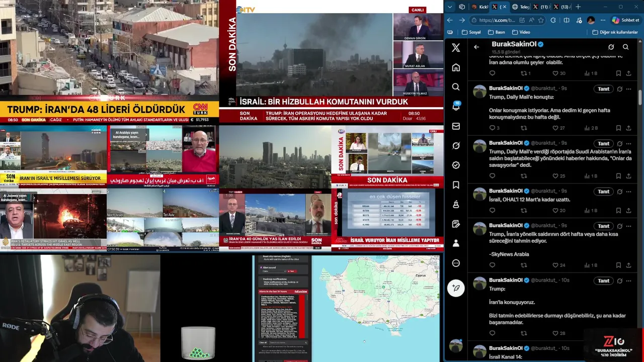Toggle Desktop notifications checkbox

point(262,279)
